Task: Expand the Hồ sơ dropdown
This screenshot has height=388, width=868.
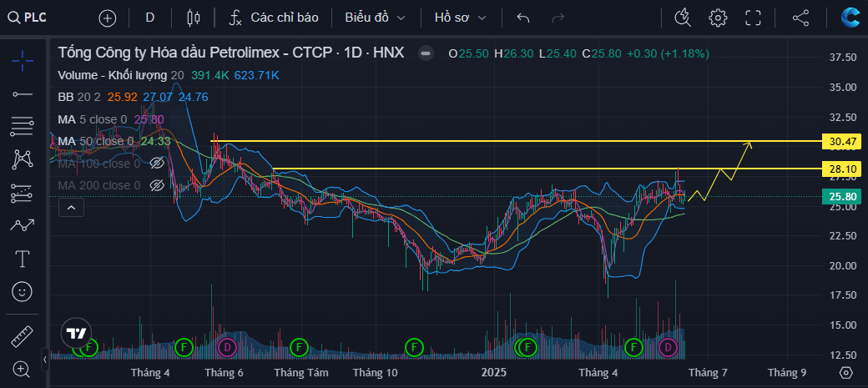Action: (x=461, y=18)
